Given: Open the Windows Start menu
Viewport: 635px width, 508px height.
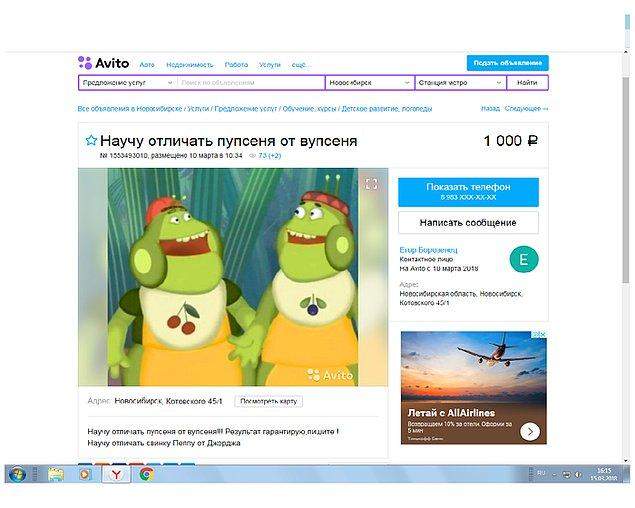Looking at the screenshot, I should tap(17, 474).
